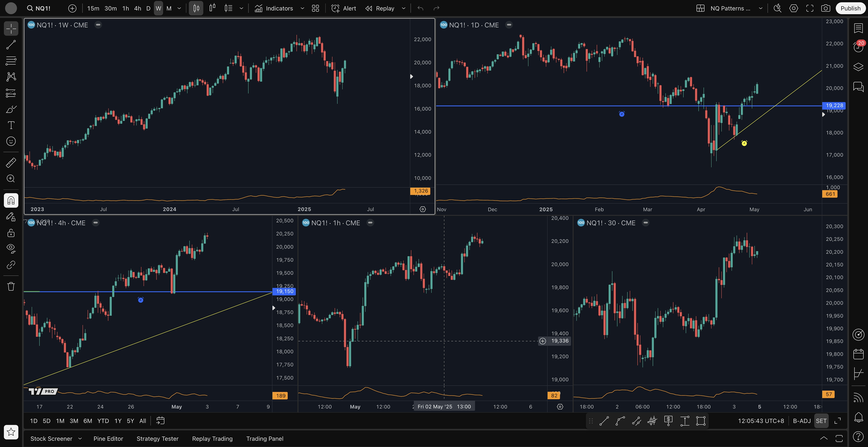The width and height of the screenshot is (868, 447).
Task: Switch to Strategy Tester tab
Action: coord(157,439)
